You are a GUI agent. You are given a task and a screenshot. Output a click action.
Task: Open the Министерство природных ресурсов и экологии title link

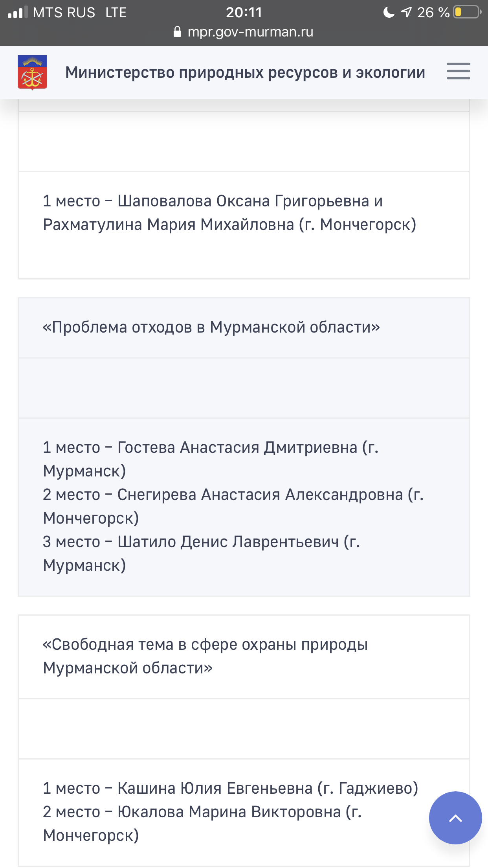coord(245,72)
